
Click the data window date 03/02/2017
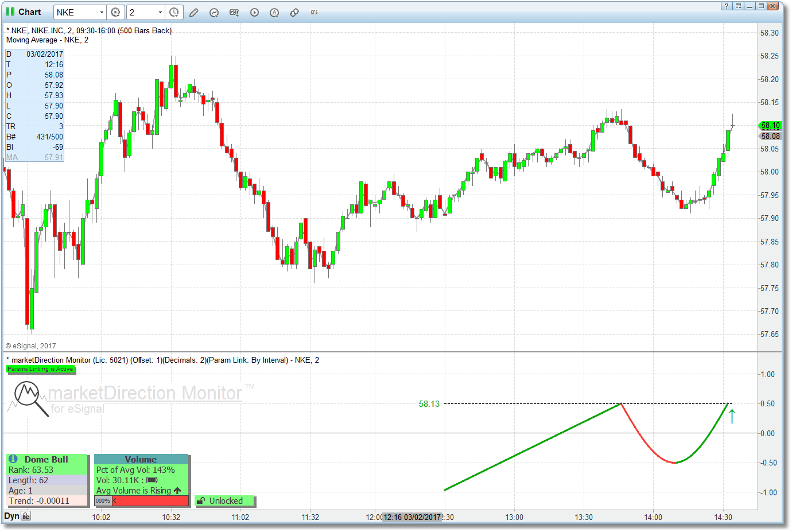pos(45,54)
